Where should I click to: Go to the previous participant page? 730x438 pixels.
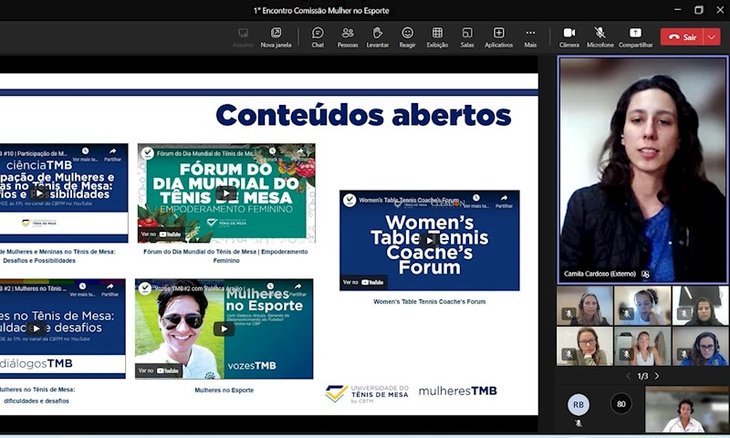[628, 376]
